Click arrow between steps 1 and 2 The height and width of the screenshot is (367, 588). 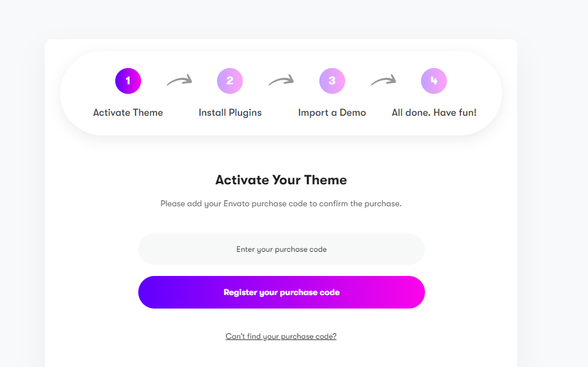point(179,81)
